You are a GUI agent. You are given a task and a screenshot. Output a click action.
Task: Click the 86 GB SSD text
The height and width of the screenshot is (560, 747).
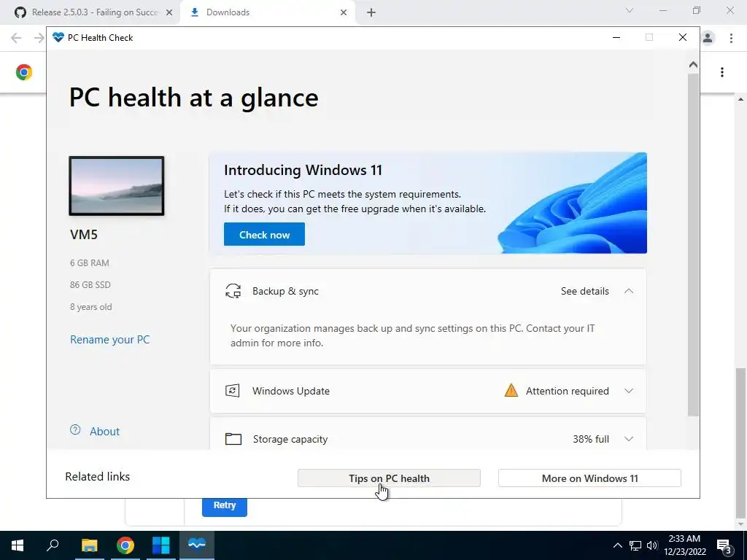point(90,285)
